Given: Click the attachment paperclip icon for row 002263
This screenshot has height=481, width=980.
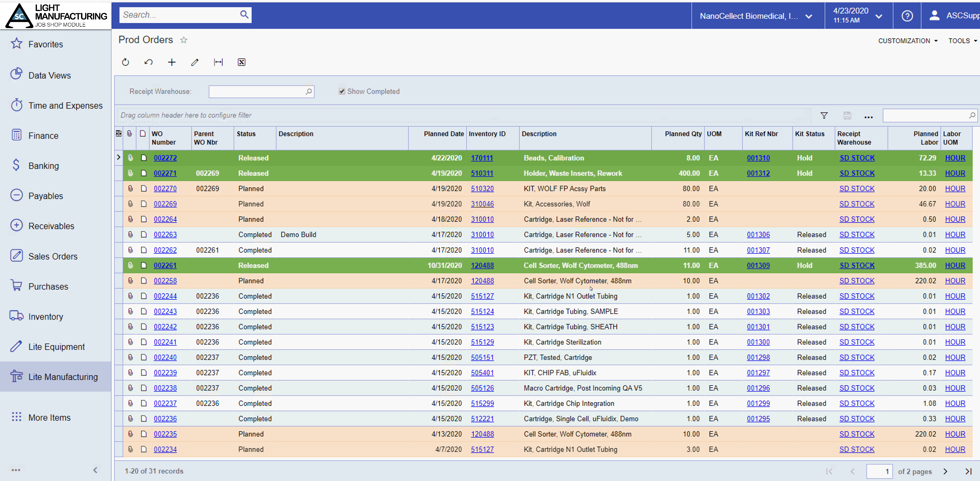Looking at the screenshot, I should [130, 235].
